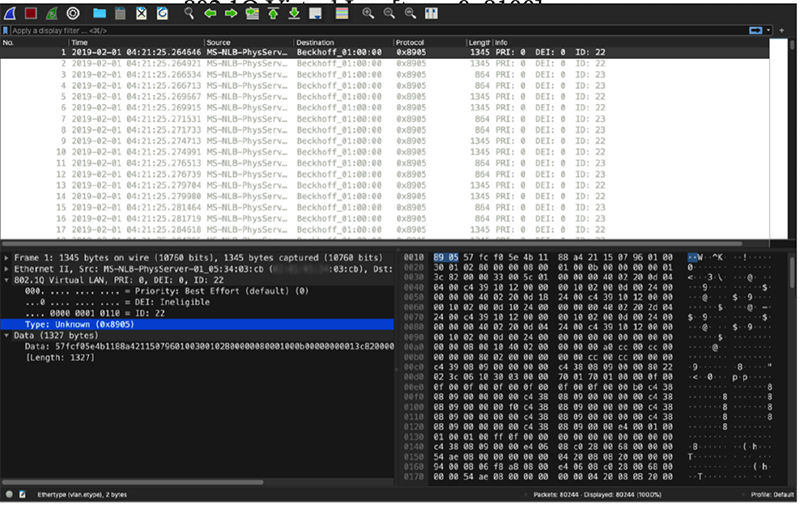Open Find Packet with the magnifier icon
The width and height of the screenshot is (800, 508).
coord(189,13)
